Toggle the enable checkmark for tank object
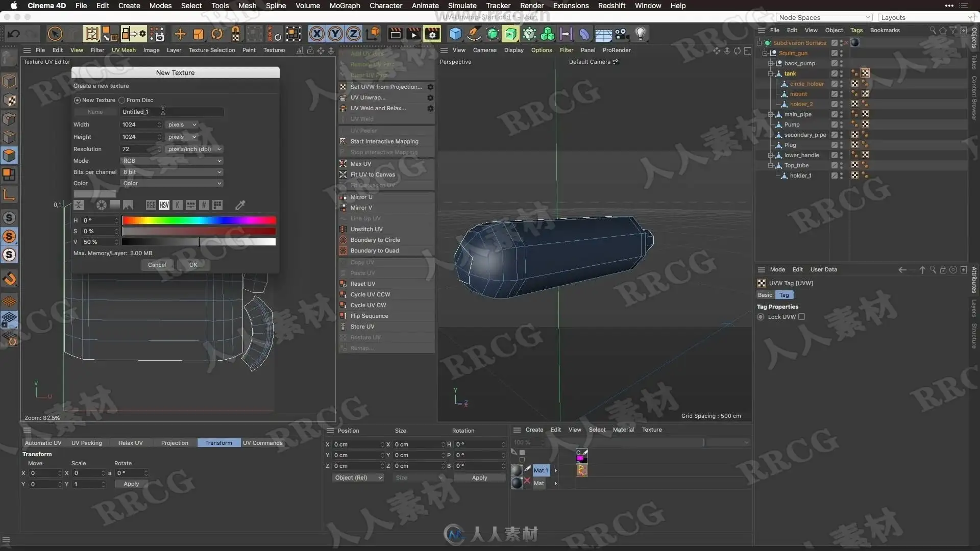Viewport: 980px width, 551px height. click(x=834, y=73)
